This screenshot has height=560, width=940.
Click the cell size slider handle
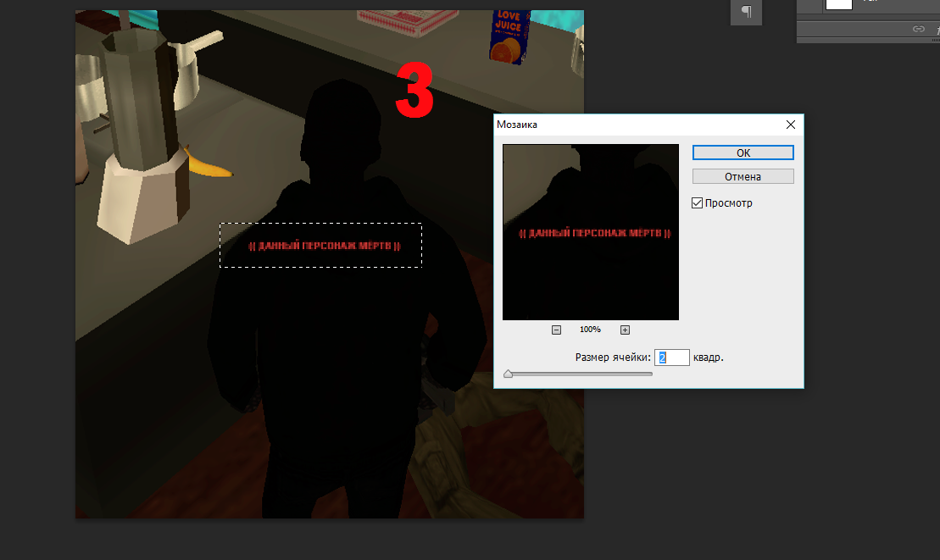(x=508, y=373)
